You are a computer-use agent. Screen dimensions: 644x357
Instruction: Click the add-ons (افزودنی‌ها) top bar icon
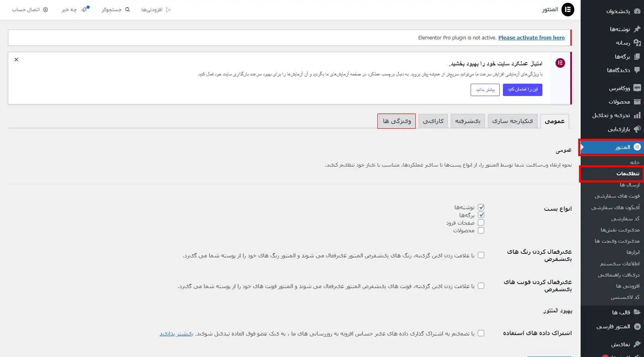[168, 10]
